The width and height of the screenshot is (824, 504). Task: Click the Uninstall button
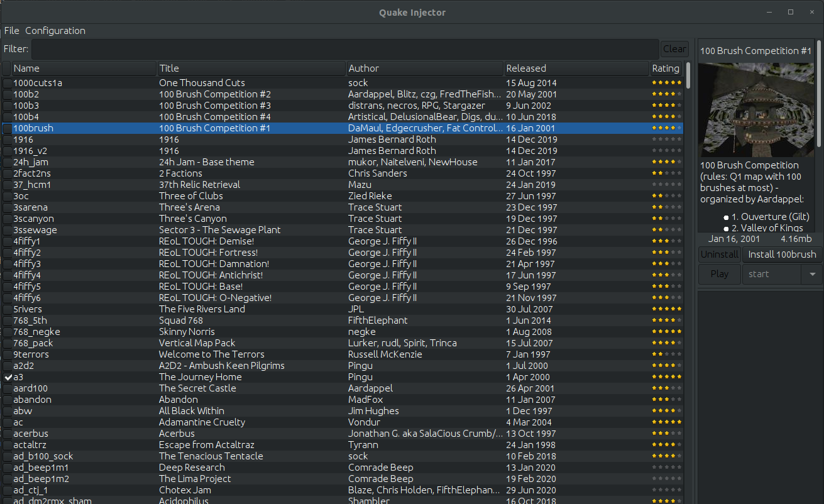click(x=719, y=255)
